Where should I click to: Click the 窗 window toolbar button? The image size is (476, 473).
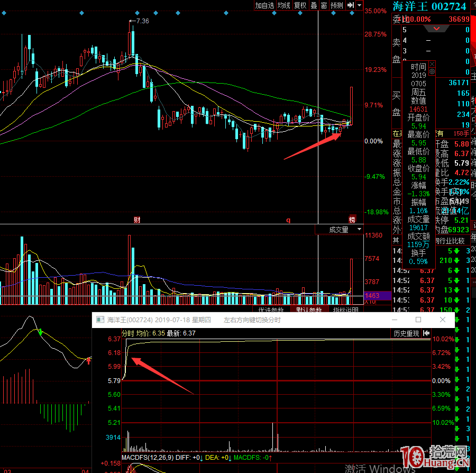[324, 5]
